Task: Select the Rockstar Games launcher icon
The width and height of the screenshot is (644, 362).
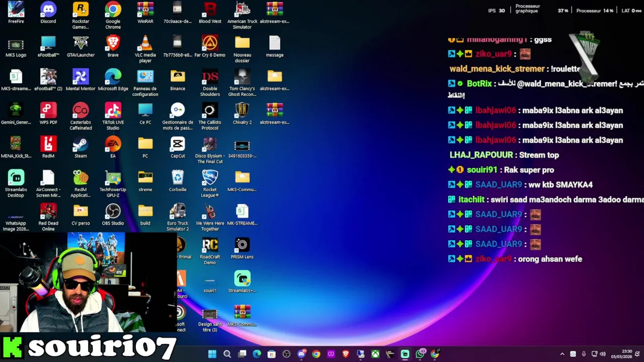Action: click(80, 15)
